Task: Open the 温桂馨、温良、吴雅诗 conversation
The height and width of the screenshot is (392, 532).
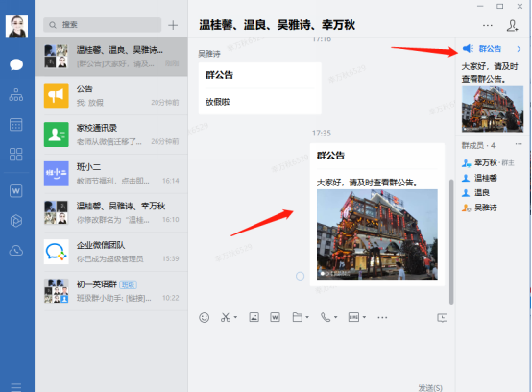Action: pos(111,57)
